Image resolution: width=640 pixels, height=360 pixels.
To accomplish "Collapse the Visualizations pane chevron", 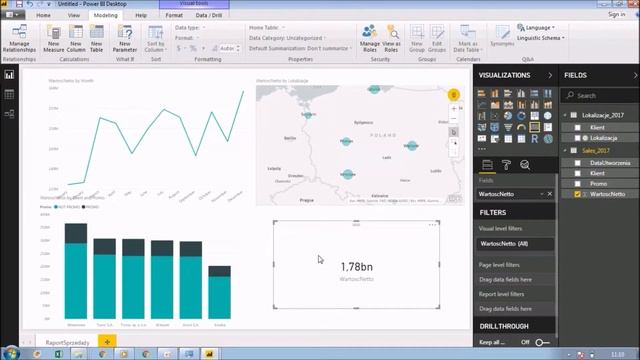I will 550,76.
